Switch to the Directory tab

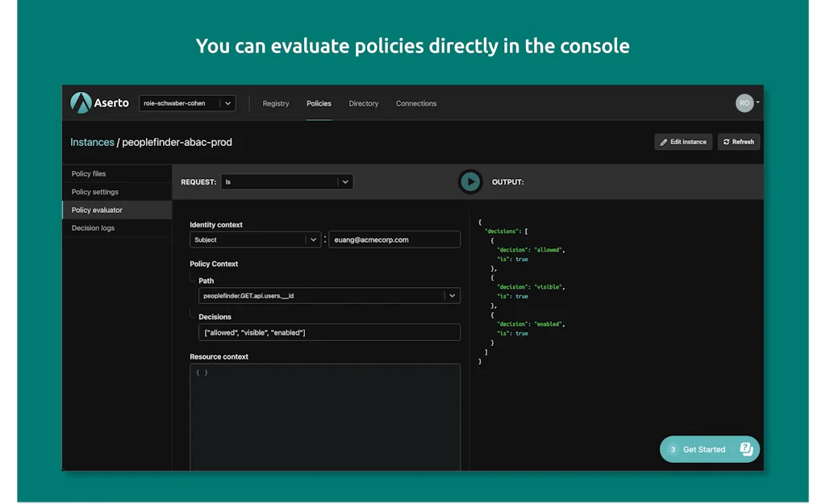click(x=363, y=104)
